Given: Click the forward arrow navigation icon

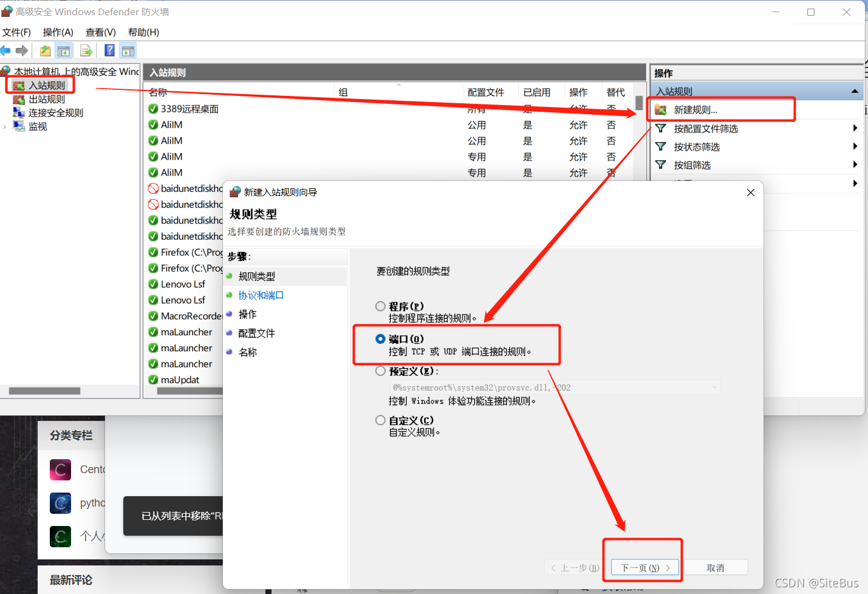Looking at the screenshot, I should (21, 50).
